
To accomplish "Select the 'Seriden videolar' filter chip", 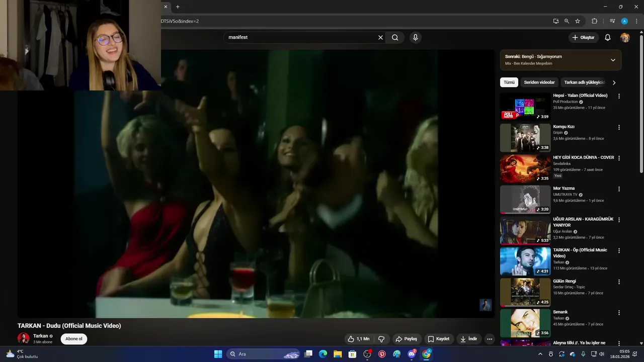I will tap(539, 82).
